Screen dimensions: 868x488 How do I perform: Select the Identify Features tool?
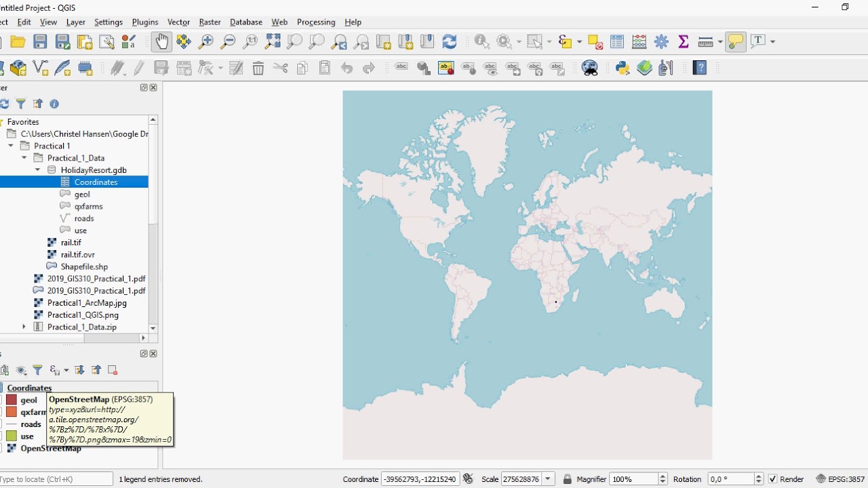(x=482, y=42)
